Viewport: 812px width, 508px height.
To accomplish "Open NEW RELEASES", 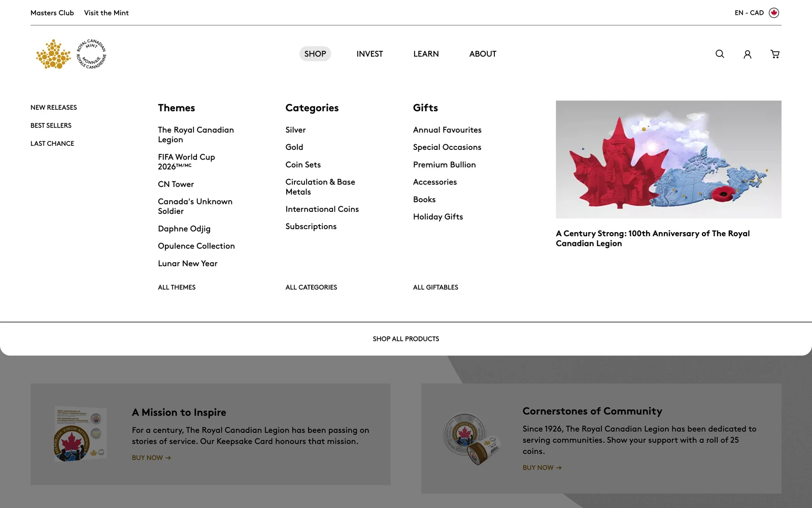I will [54, 107].
